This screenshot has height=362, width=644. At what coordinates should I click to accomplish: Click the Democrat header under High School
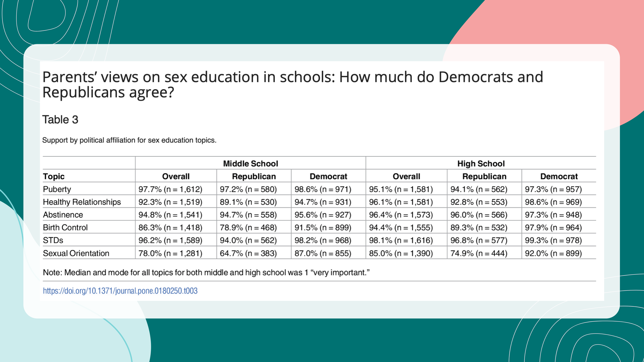pos(559,176)
